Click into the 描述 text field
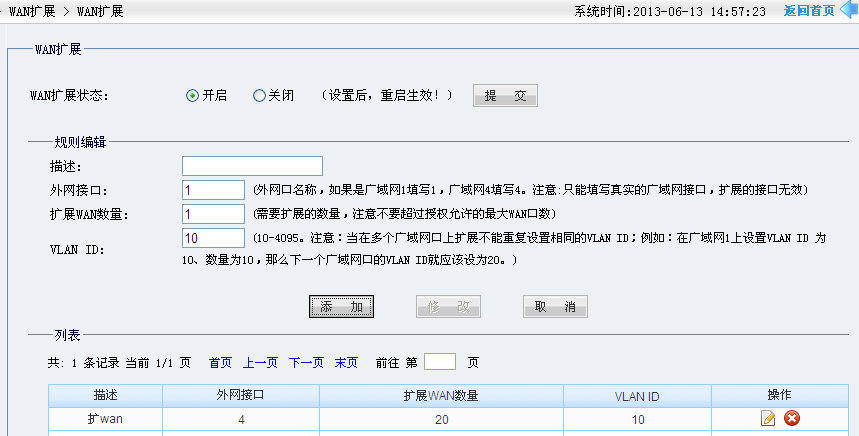 pyautogui.click(x=252, y=166)
